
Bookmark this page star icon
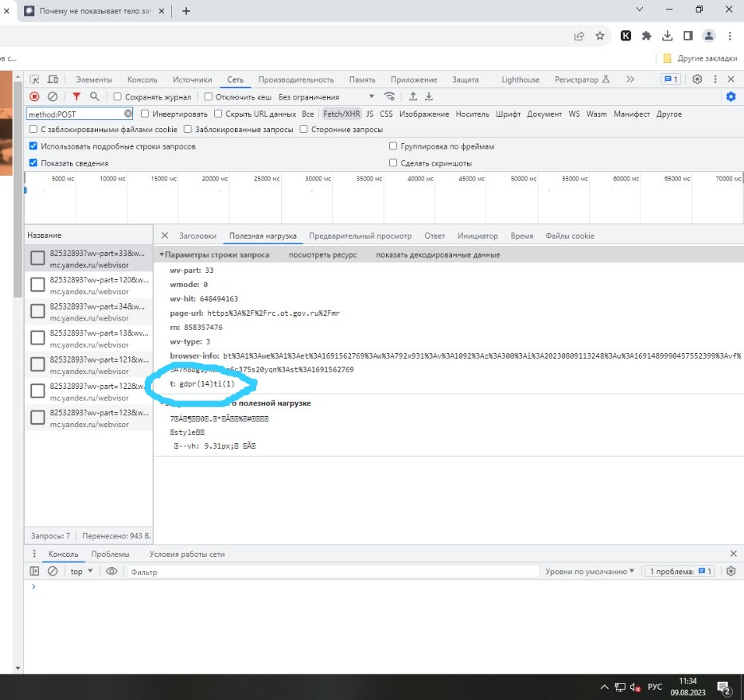point(600,36)
